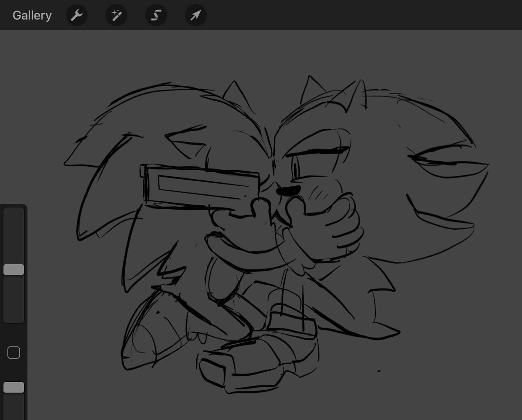Open the Adjustments magic wand menu

[x=117, y=16]
